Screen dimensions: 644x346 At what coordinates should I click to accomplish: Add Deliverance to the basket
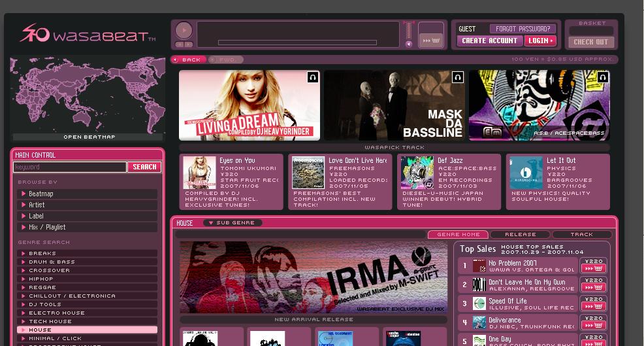click(x=594, y=326)
